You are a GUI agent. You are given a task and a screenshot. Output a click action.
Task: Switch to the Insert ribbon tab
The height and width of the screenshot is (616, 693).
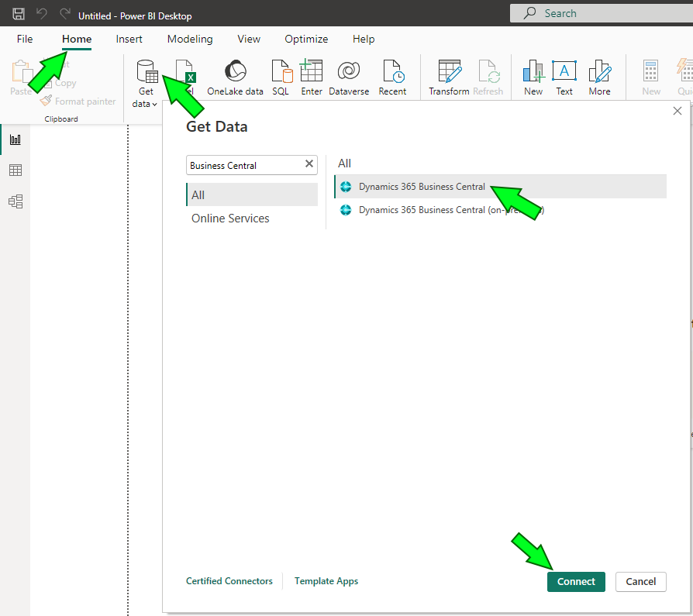[129, 39]
